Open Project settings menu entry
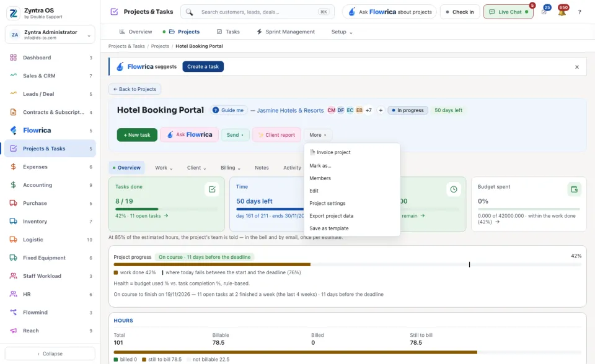The width and height of the screenshot is (595, 364). 352,203
